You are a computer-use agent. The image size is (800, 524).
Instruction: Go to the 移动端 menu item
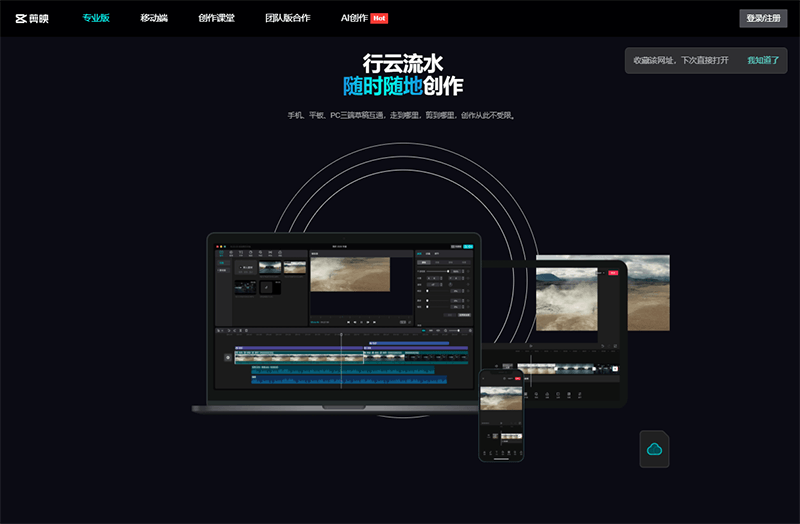point(156,18)
